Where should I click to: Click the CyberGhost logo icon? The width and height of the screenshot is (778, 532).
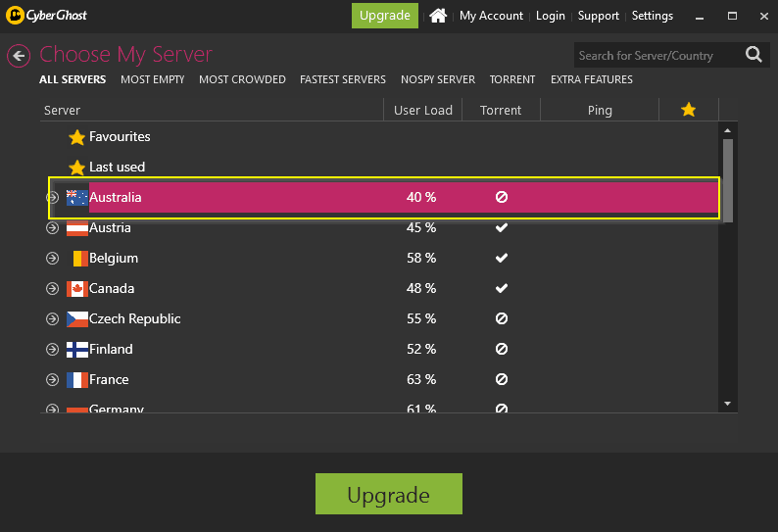(15, 16)
